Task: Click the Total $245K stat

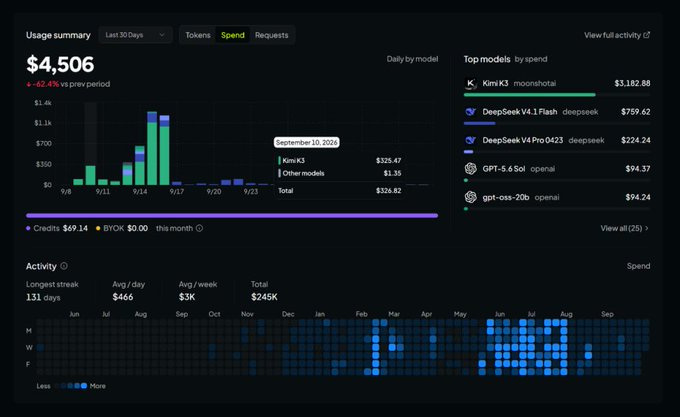Action: (264, 291)
